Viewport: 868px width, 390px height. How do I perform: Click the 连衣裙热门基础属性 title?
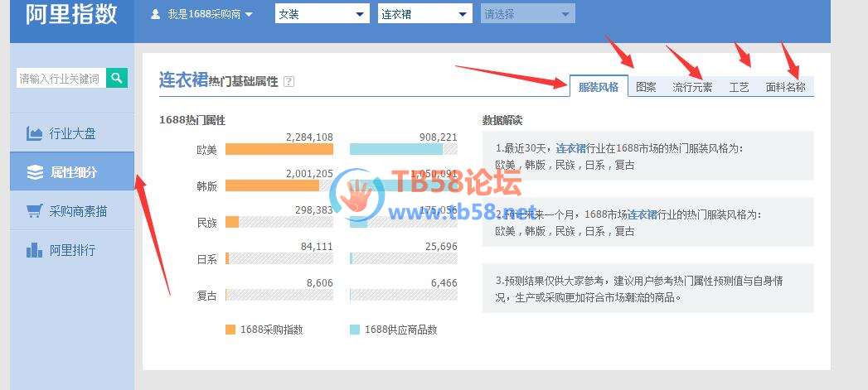(x=218, y=80)
